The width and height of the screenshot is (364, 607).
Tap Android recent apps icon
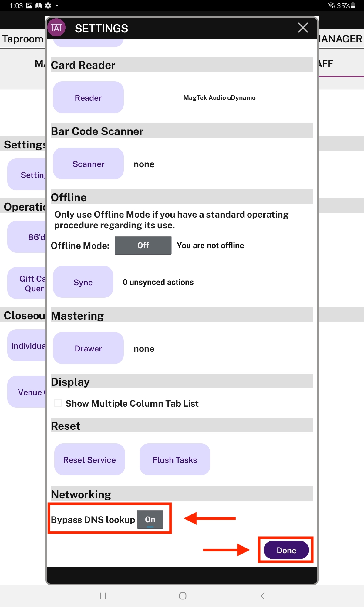click(x=103, y=596)
